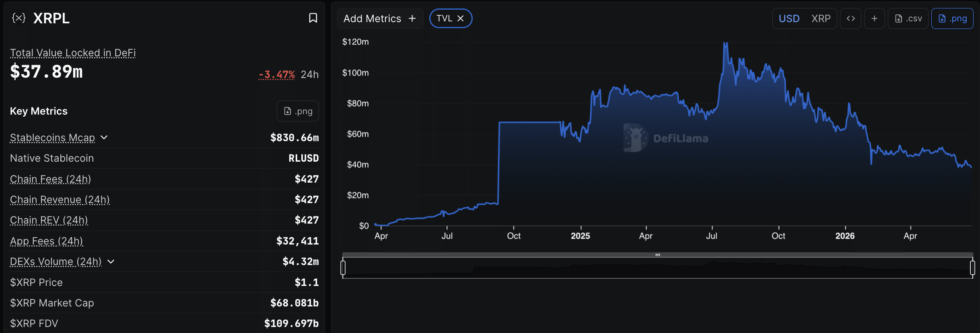Click the $XRP FDV label

point(34,323)
